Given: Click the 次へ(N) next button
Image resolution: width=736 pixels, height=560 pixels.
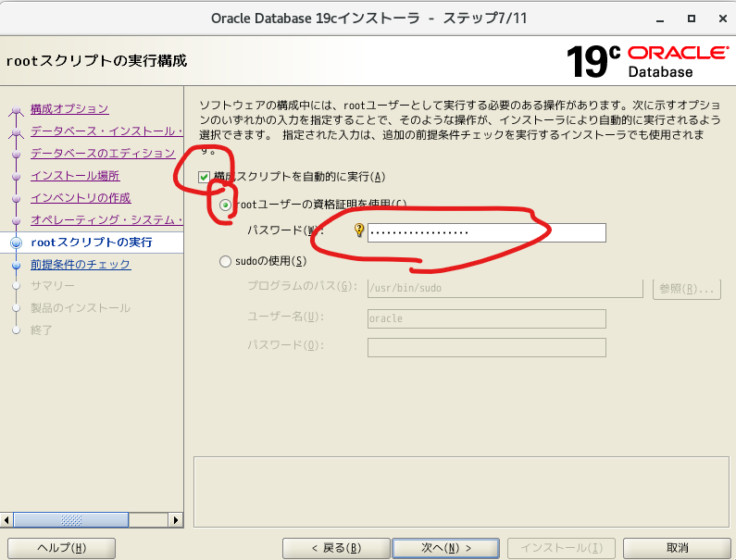Looking at the screenshot, I should pos(445,548).
